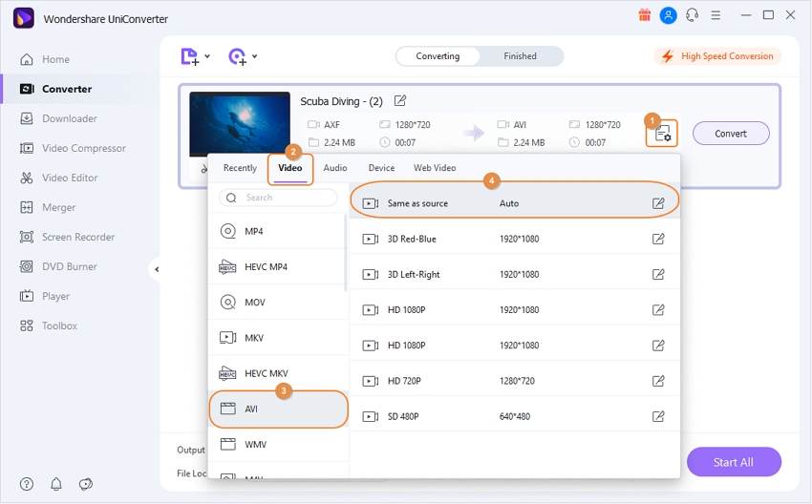The width and height of the screenshot is (812, 504).
Task: Expand the Add Files dropdown arrow
Action: 207,56
